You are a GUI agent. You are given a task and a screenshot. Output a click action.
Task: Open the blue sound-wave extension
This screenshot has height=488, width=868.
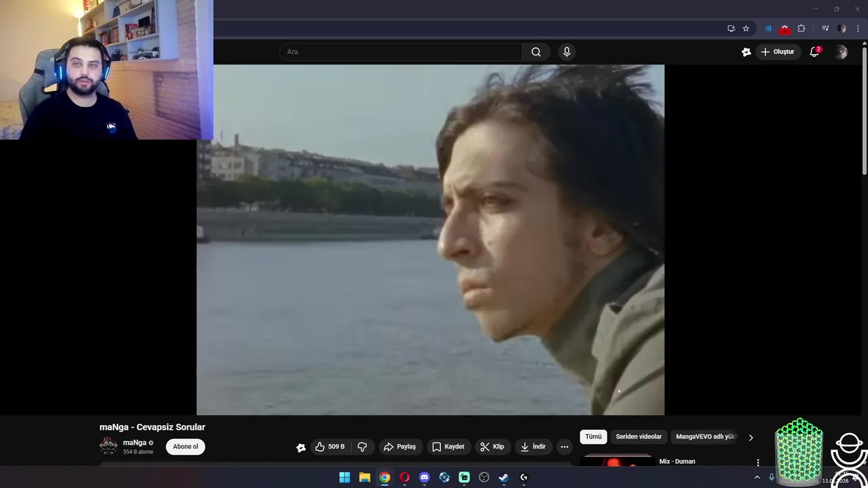[x=768, y=28]
